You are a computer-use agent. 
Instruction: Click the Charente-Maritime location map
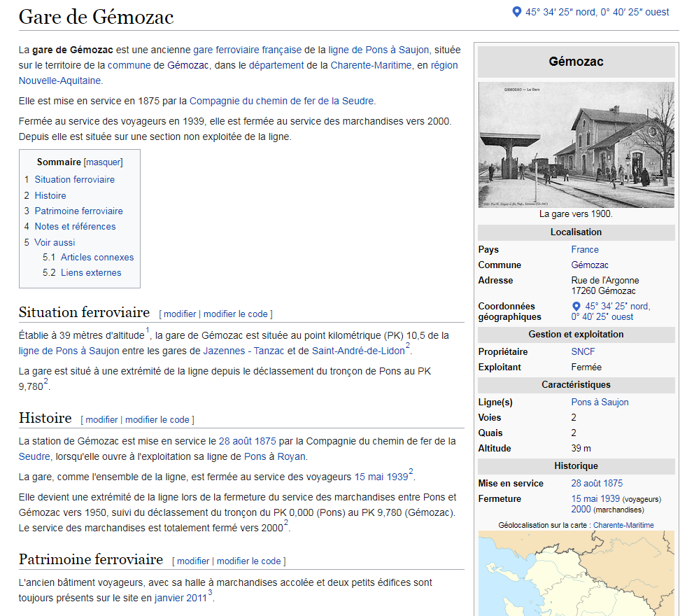(x=576, y=573)
